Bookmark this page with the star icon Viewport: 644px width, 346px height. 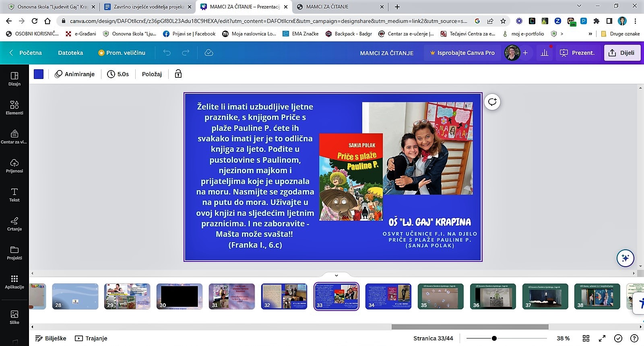coord(503,21)
